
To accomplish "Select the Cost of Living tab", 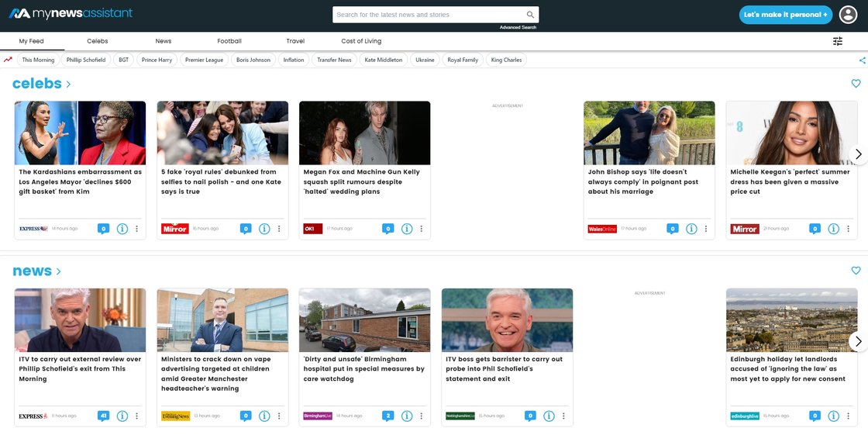I will click(361, 41).
